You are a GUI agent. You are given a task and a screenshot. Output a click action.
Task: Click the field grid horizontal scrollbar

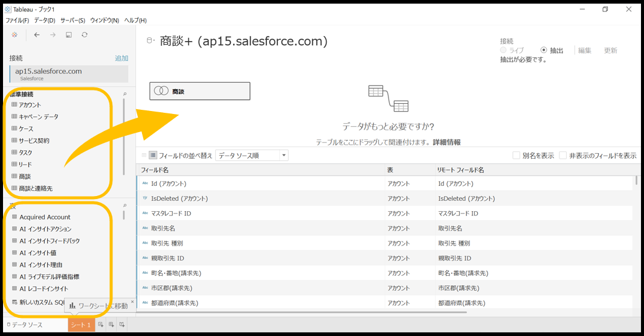[x=302, y=312]
